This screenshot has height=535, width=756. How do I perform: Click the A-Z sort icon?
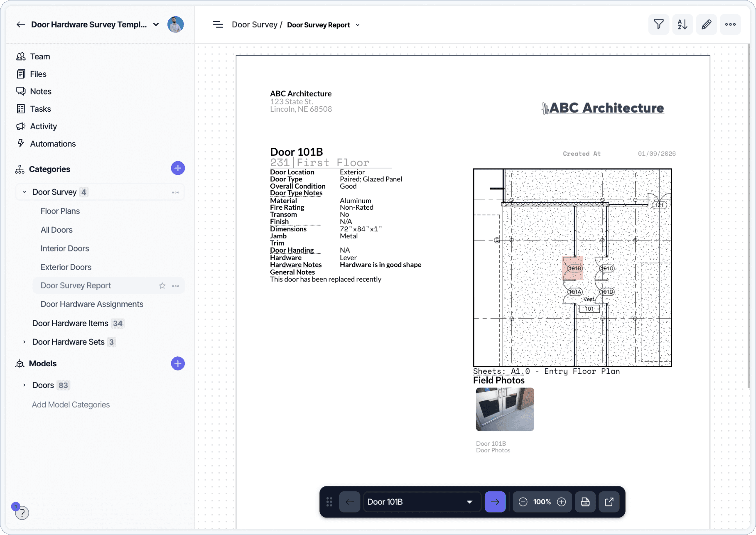coord(682,24)
